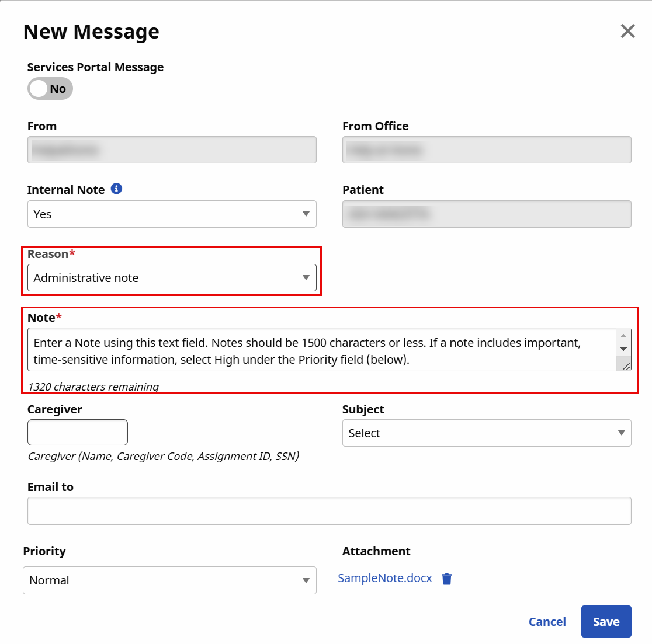Screen dimensions: 652x644
Task: Focus the Caregiver search field
Action: 78,433
